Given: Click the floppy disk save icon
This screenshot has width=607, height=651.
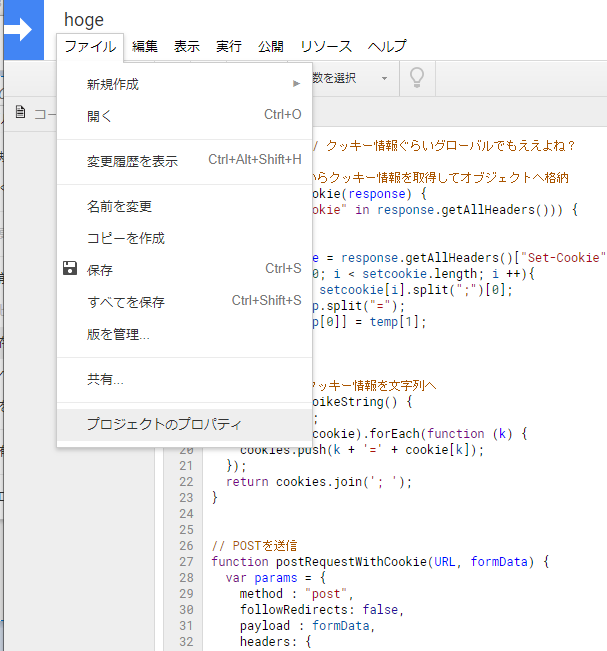Looking at the screenshot, I should click(x=70, y=268).
